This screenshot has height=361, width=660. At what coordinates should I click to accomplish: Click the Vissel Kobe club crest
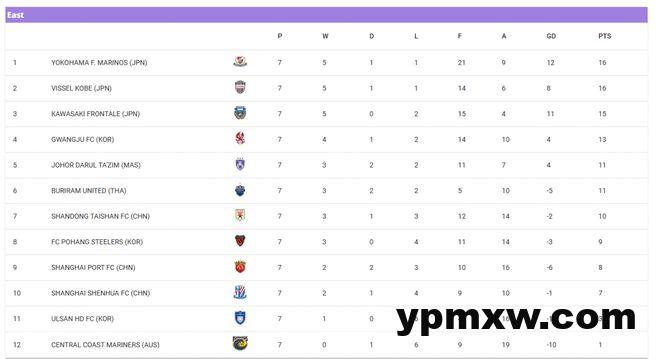[x=240, y=87]
